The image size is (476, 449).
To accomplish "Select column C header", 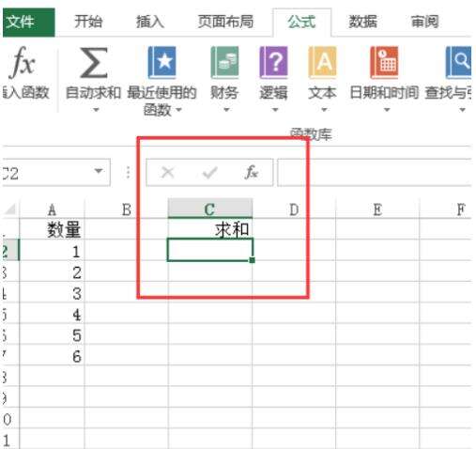I will pos(210,209).
